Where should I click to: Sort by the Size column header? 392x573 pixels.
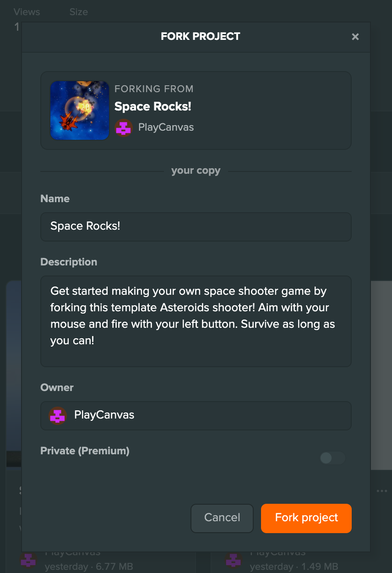click(78, 12)
